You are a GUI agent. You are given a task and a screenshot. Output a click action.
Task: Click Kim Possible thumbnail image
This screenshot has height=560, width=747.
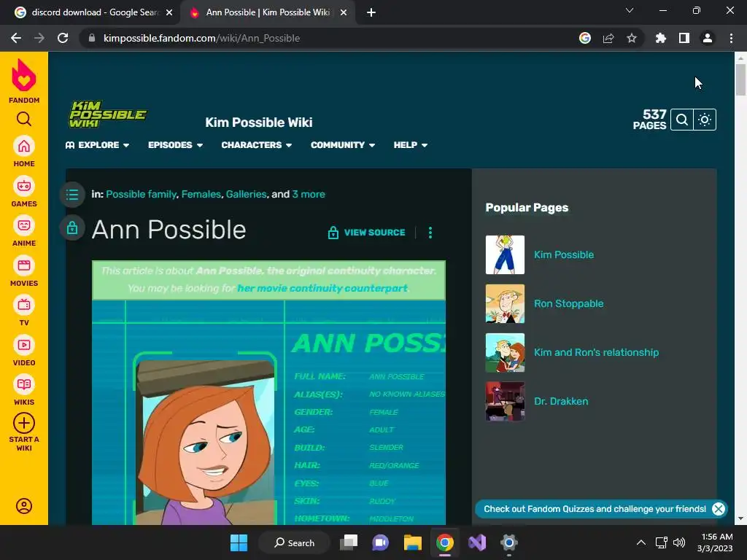coord(505,254)
